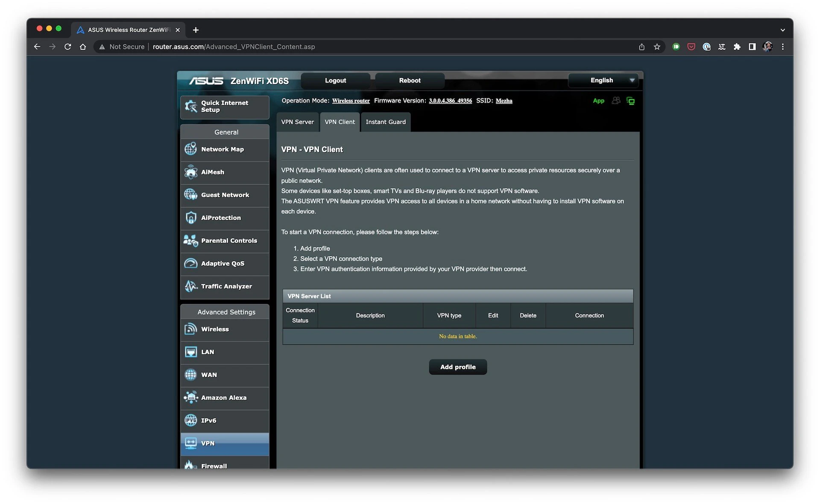Click the Traffic Analyzer icon
The image size is (820, 504).
point(190,286)
